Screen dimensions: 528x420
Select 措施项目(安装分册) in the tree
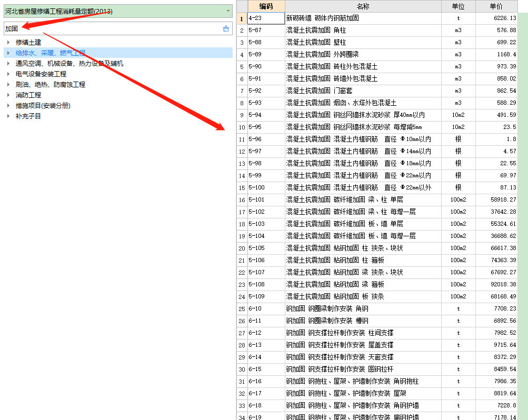(43, 105)
